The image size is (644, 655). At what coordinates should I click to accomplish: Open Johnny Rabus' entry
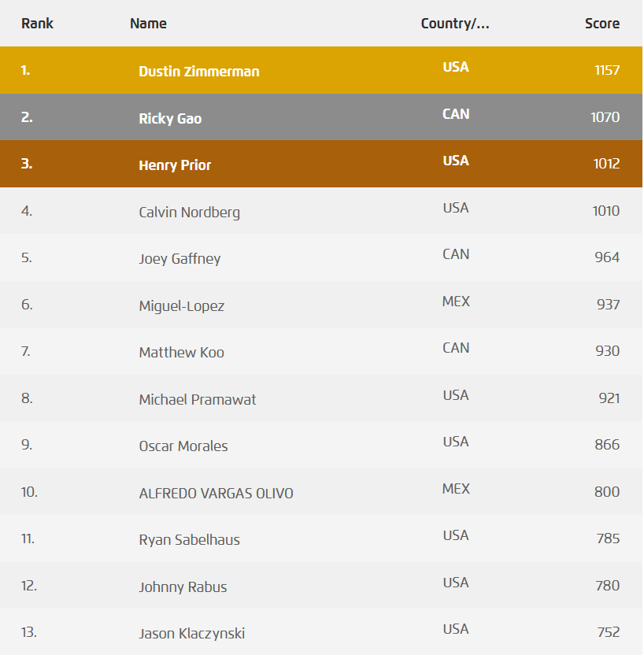(x=183, y=587)
